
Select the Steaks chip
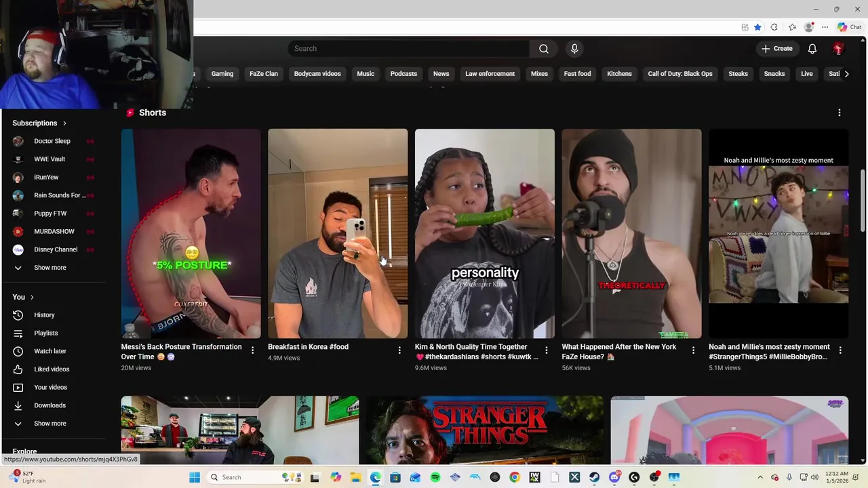(738, 74)
